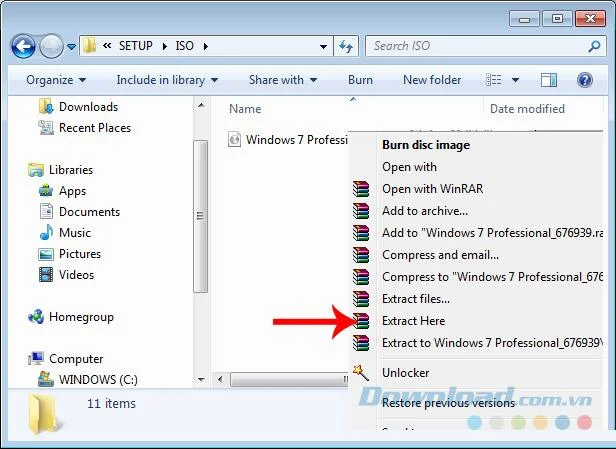Click the Downloads folder icon
This screenshot has height=449, width=616.
(46, 106)
